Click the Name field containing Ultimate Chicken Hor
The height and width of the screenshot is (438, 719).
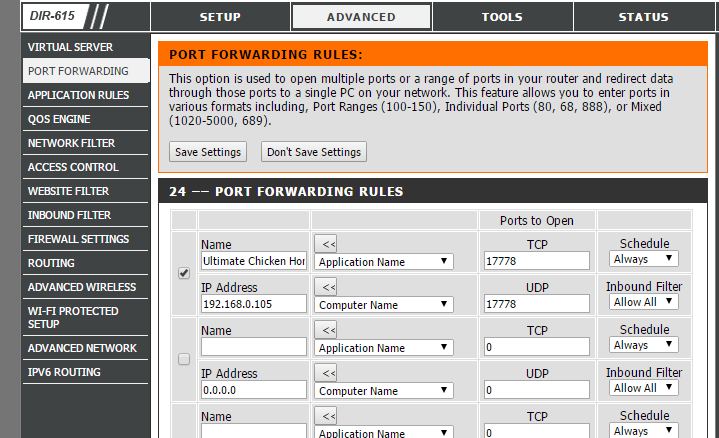254,261
